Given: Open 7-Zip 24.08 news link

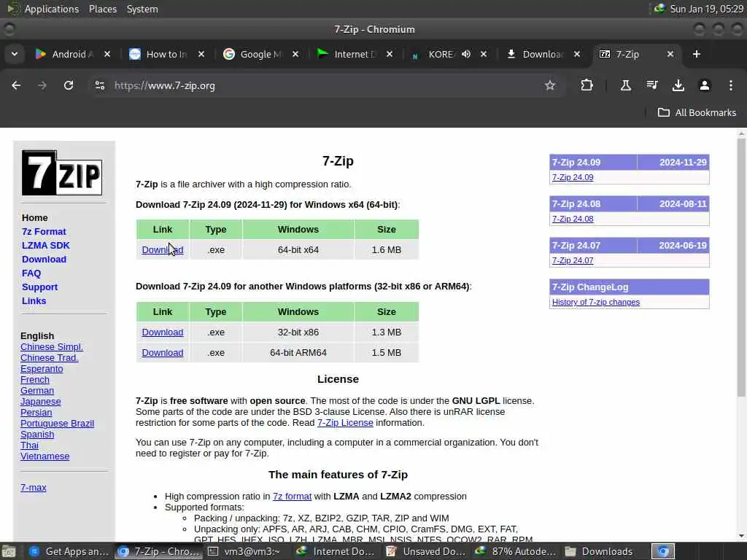Looking at the screenshot, I should pos(573,219).
